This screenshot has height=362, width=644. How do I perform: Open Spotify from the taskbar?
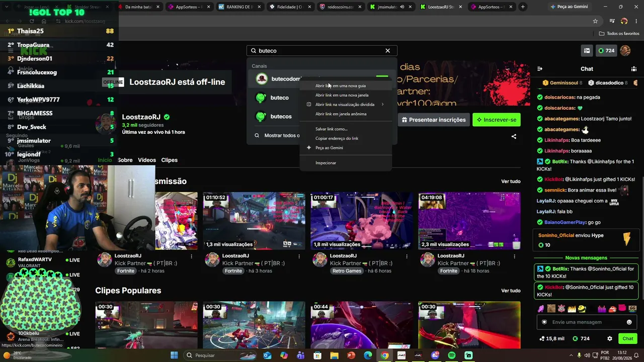coord(452,355)
